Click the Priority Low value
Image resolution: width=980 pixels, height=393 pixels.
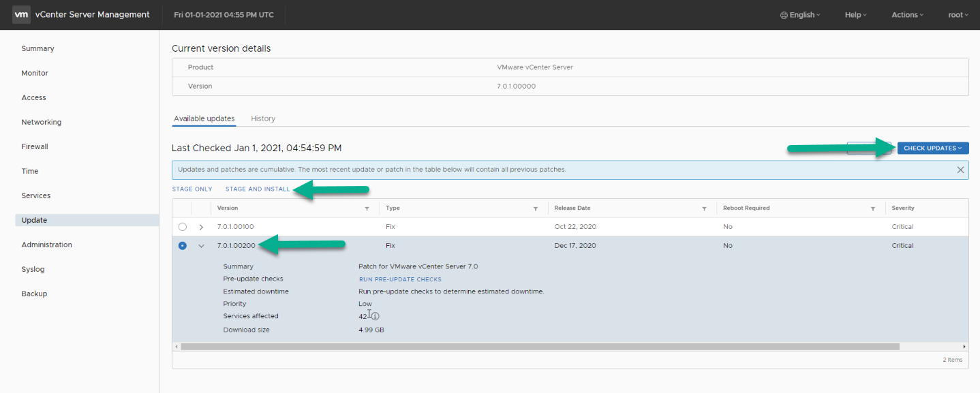point(365,304)
